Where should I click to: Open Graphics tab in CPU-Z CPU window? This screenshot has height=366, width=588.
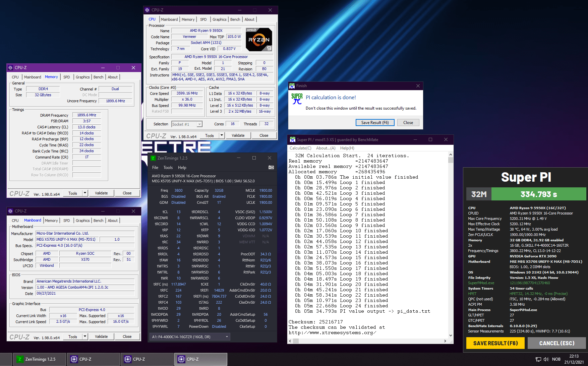220,19
